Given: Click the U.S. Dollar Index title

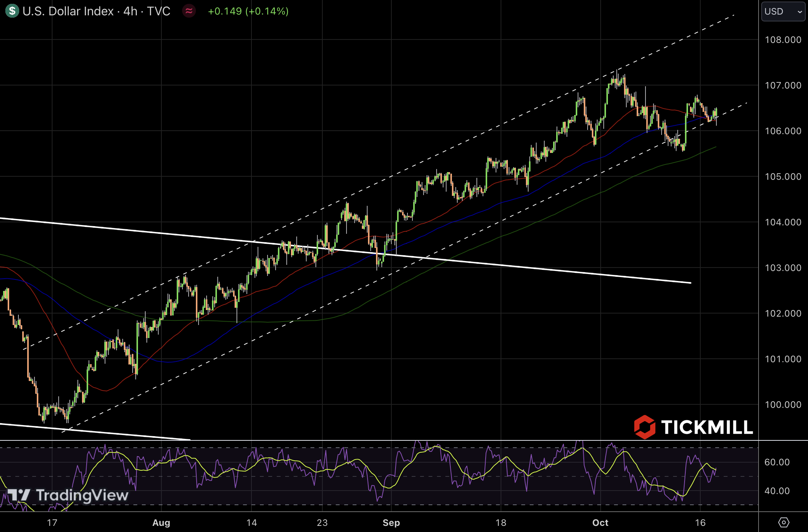Looking at the screenshot, I should [x=68, y=11].
